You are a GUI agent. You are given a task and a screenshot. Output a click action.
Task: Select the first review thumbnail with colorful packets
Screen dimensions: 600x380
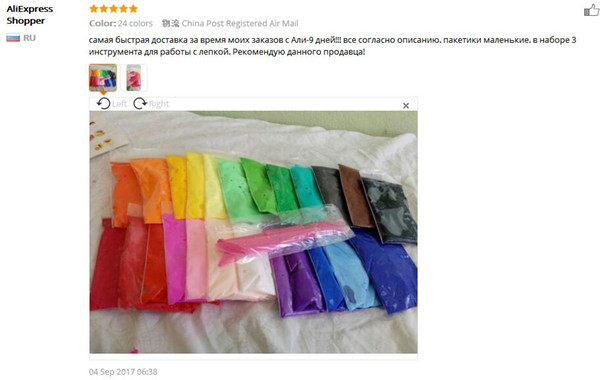tap(103, 78)
